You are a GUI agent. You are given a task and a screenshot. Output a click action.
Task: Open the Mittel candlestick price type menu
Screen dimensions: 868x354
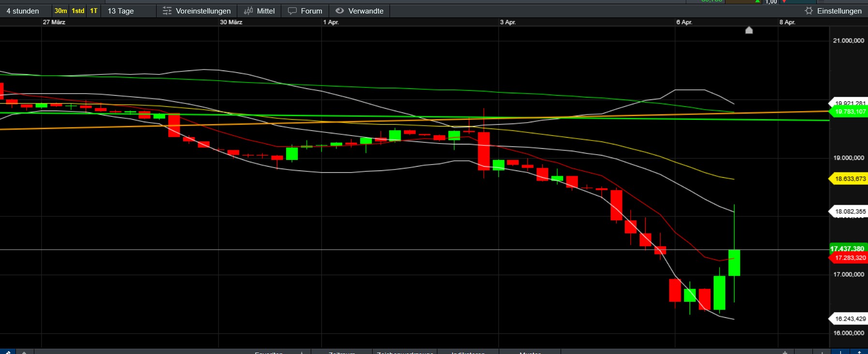point(260,11)
